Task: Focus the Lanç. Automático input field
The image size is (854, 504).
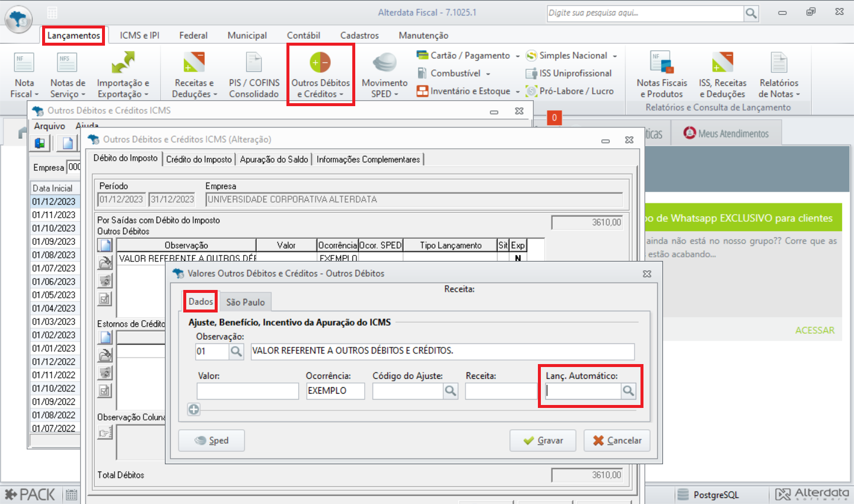Action: [583, 391]
